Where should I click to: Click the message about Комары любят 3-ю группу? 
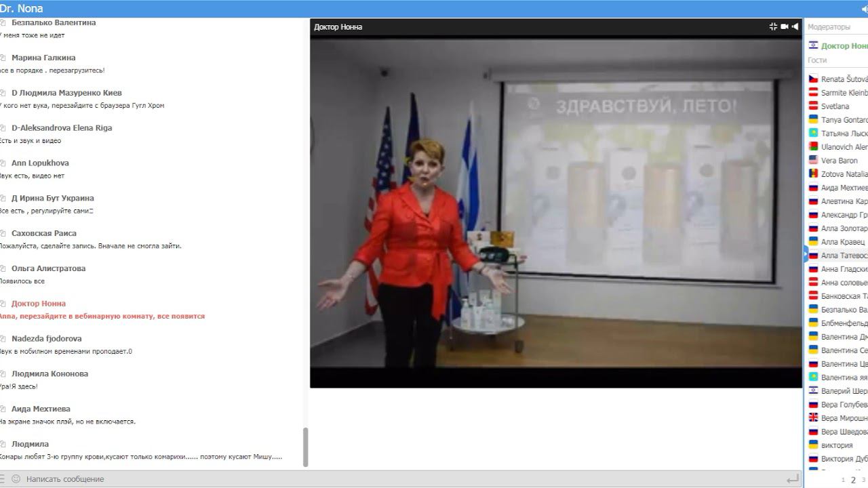[140, 457]
